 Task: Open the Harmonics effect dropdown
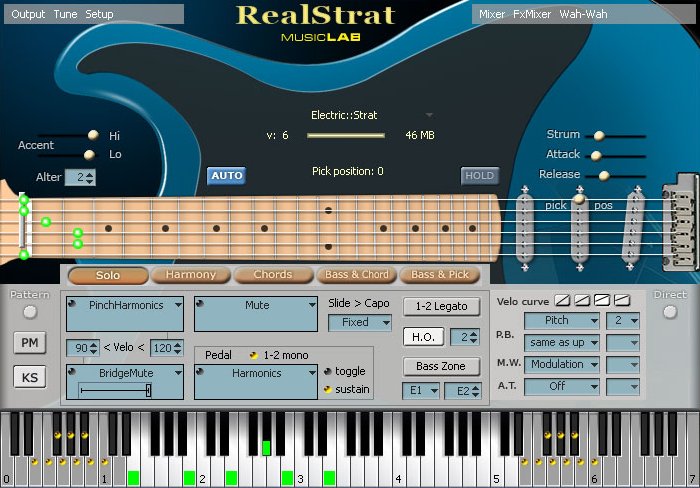[312, 372]
